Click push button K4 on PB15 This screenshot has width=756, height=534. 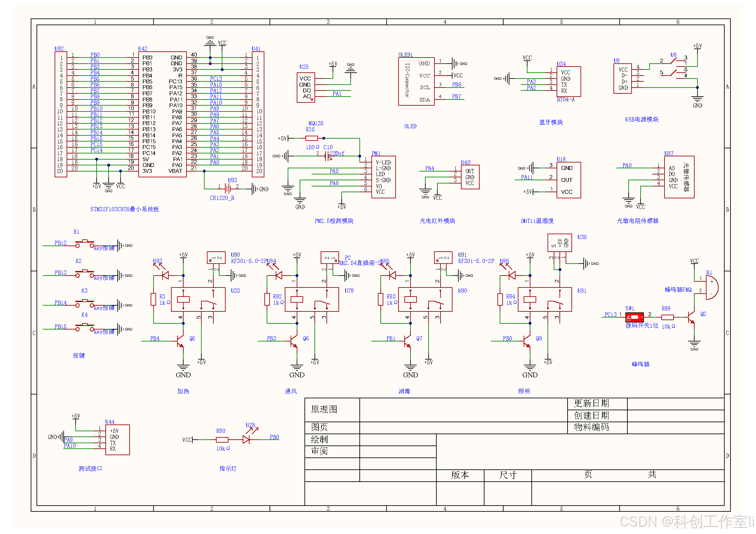[85, 327]
